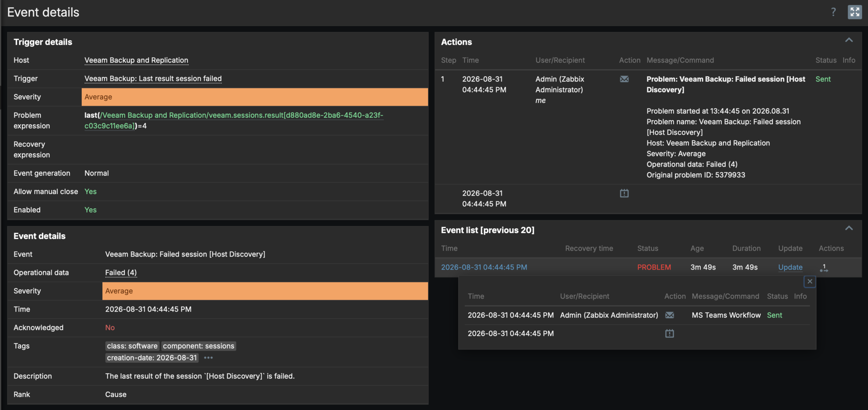Click the step number 1 in Actions
Image resolution: width=868 pixels, height=410 pixels.
(x=443, y=79)
